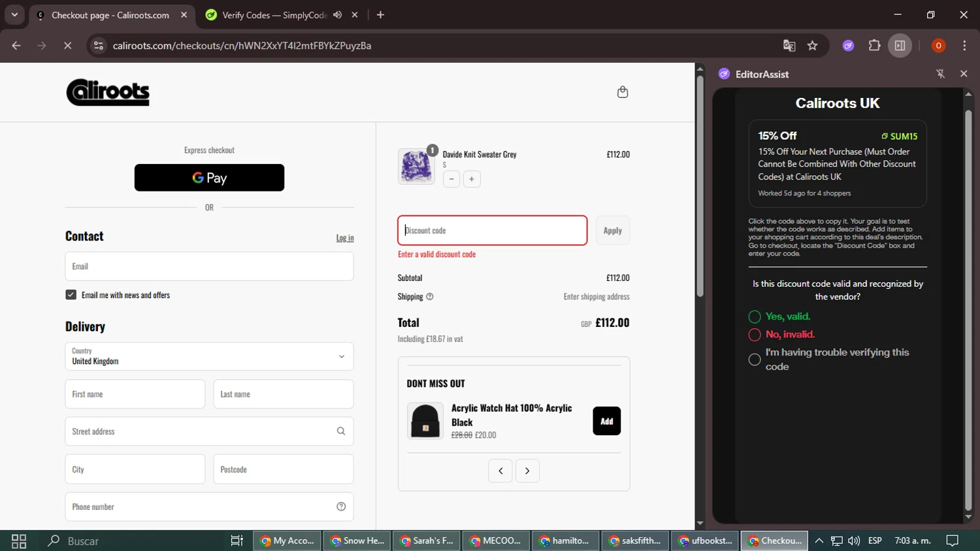Screen dimensions: 980x551
Task: Go back to previous page
Action: 16,46
